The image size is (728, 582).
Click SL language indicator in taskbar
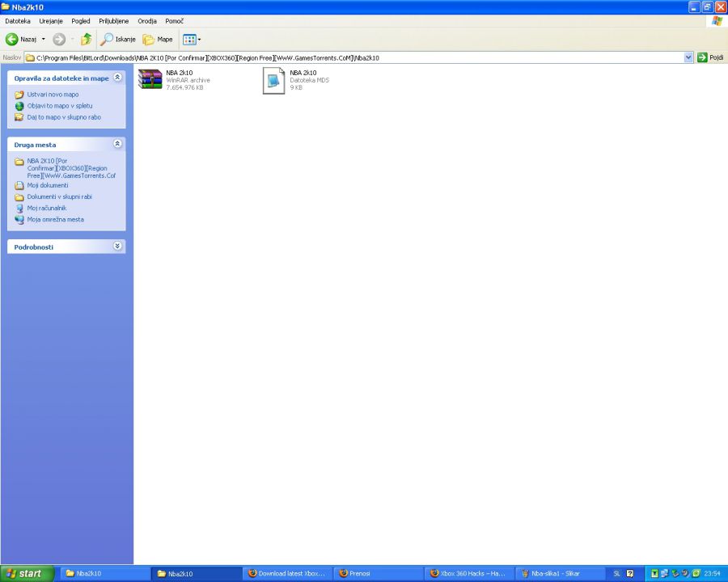[616, 574]
